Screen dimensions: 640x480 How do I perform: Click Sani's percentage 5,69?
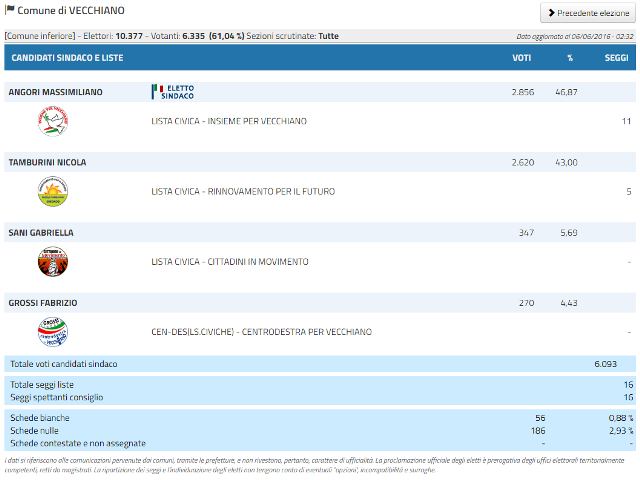click(x=569, y=233)
